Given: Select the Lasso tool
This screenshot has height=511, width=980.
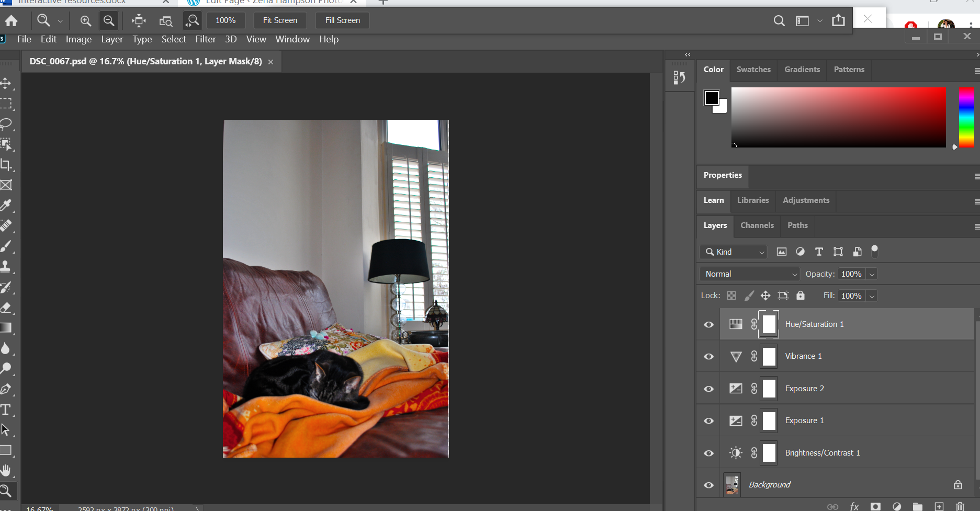Looking at the screenshot, I should [x=6, y=124].
